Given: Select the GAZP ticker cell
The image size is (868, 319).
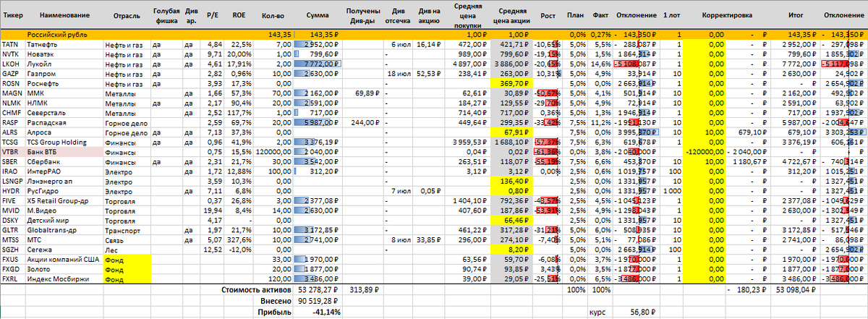Looking at the screenshot, I should 12,74.
